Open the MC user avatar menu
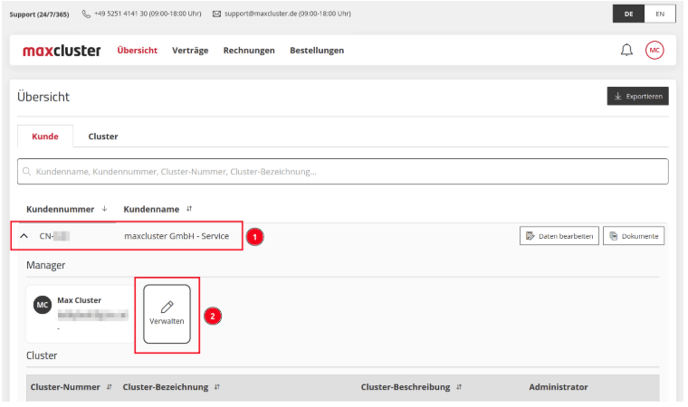 pos(654,50)
